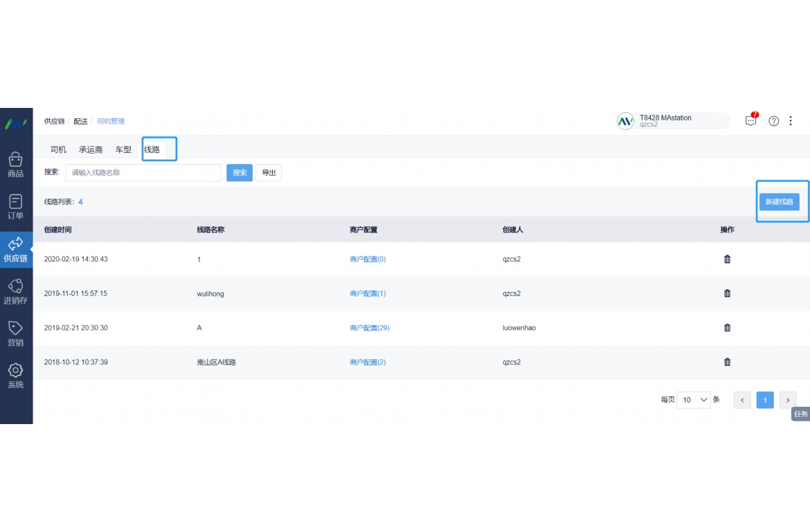
Task: Open the 订单 (Orders) sidebar section
Action: [x=16, y=207]
